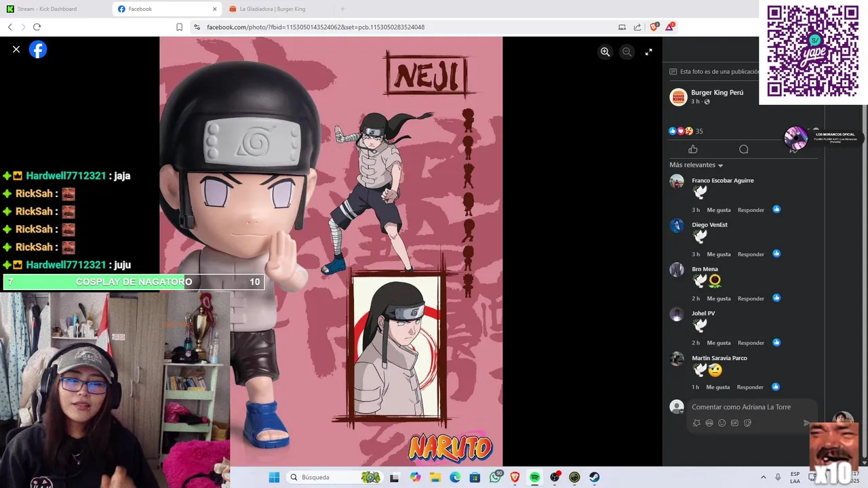Click the taskbar Búsqueda search box

coord(336,477)
